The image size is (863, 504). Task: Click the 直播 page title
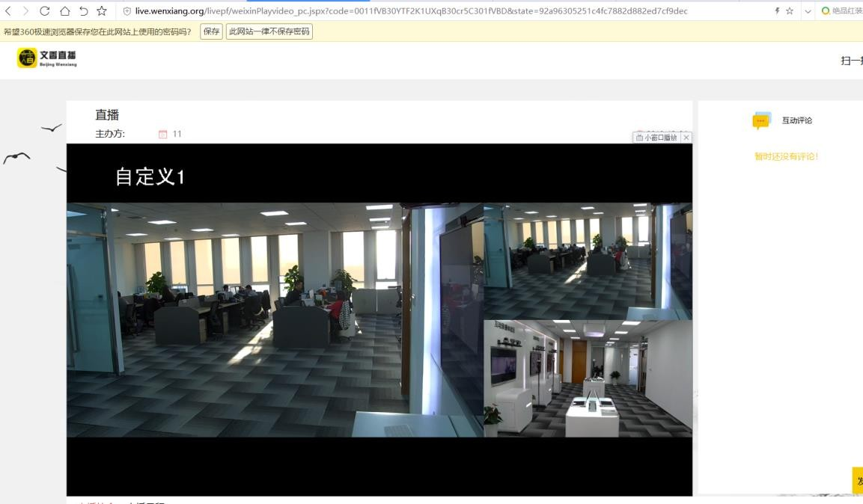pyautogui.click(x=107, y=115)
